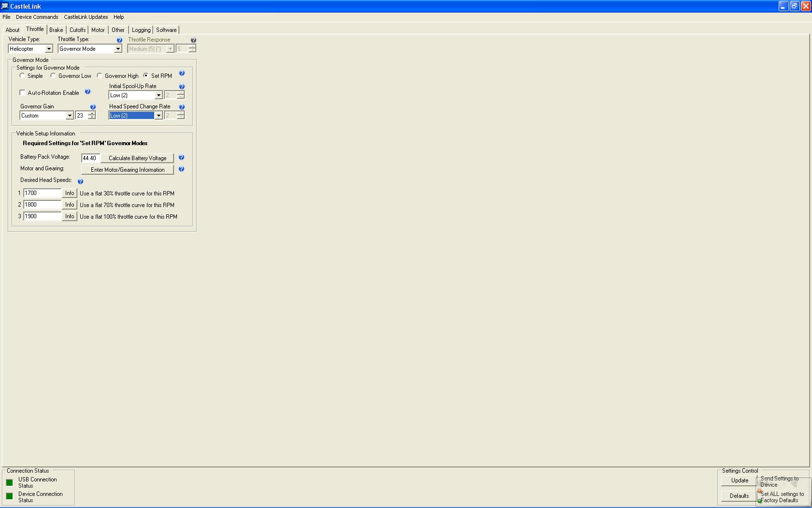
Task: Switch to the About tab
Action: click(x=13, y=30)
